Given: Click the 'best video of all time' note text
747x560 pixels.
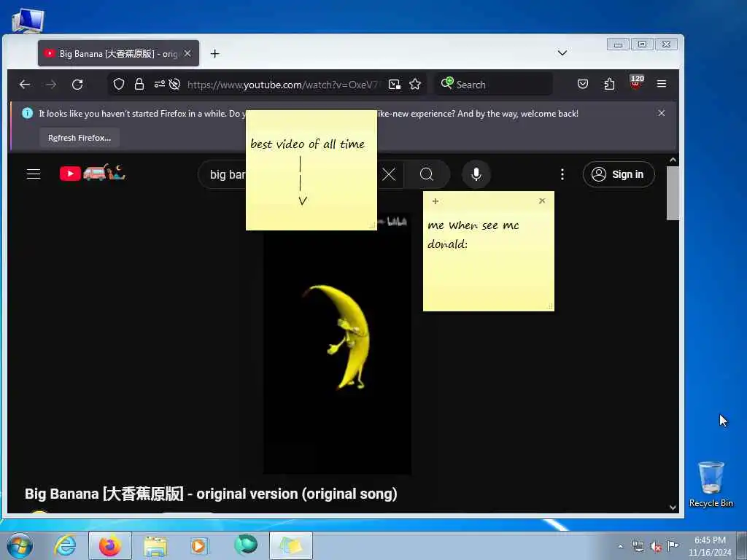Looking at the screenshot, I should 307,144.
